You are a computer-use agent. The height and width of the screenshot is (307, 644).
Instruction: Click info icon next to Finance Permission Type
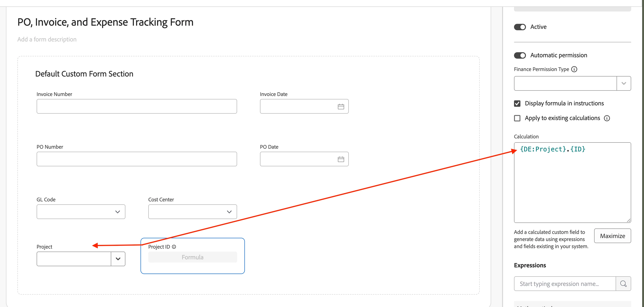[x=574, y=69]
